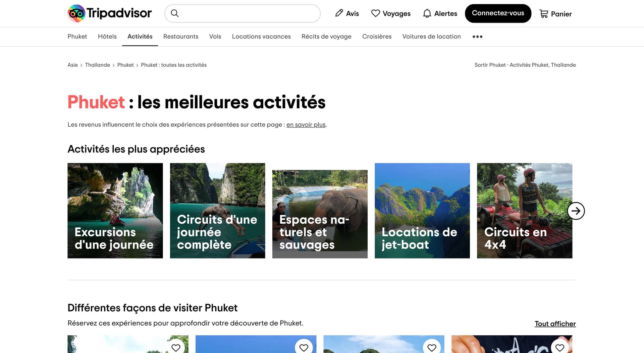
Task: Open Alertes bell notifications
Action: 440,13
